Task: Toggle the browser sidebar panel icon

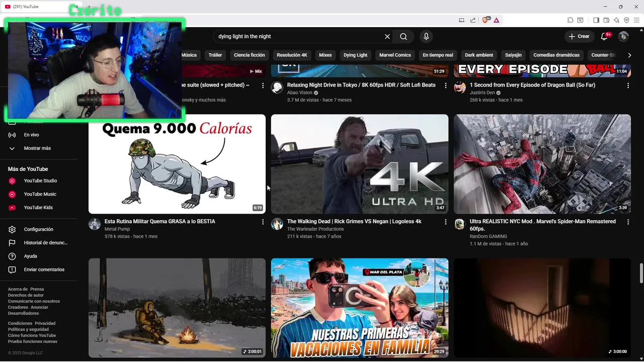Action: pos(596,20)
